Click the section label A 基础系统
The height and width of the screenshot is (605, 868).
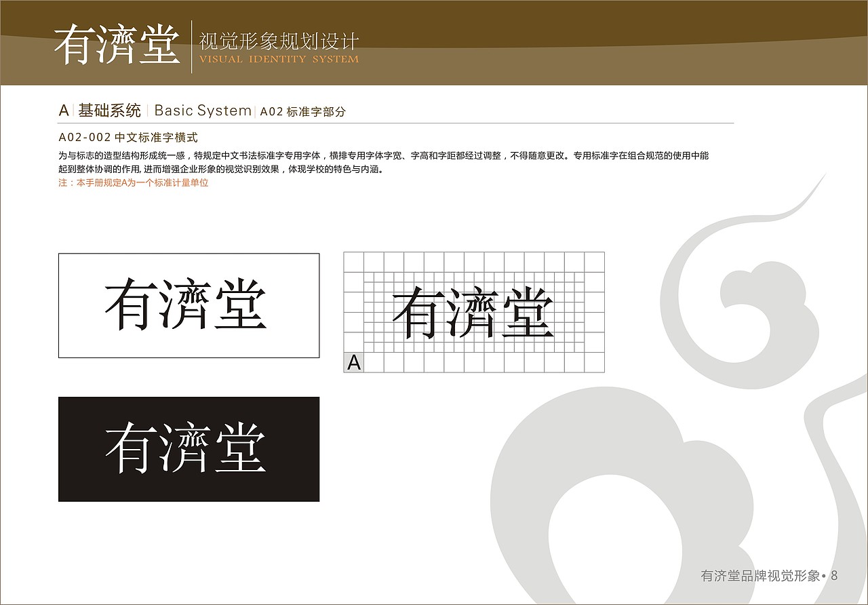coord(100,111)
